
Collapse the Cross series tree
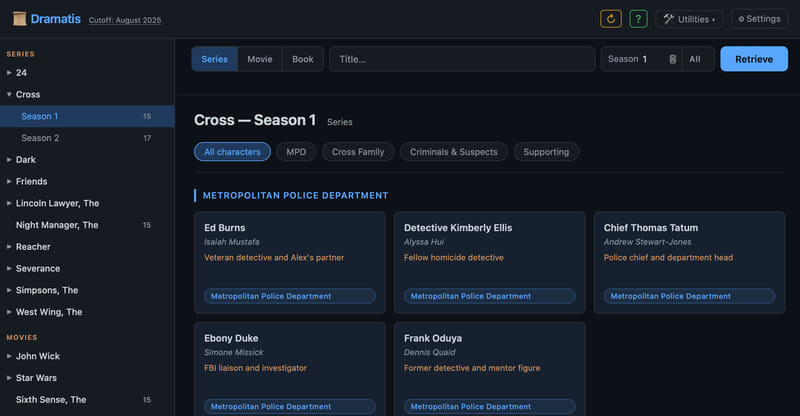[10, 94]
